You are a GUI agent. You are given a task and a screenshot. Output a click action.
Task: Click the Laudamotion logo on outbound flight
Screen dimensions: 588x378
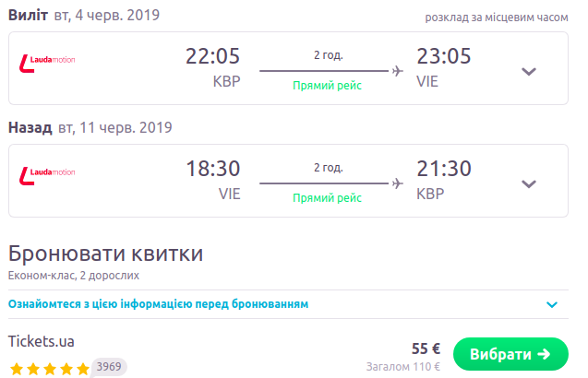pos(47,63)
